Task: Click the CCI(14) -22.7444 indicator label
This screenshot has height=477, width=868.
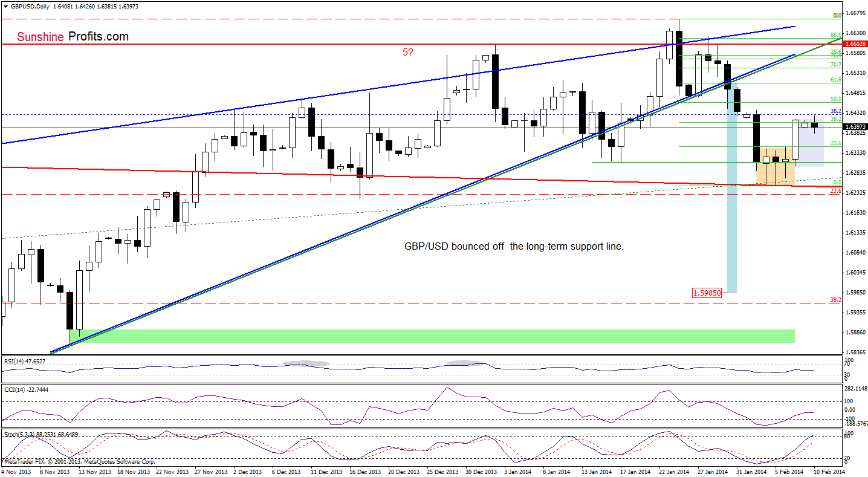Action: (26, 389)
